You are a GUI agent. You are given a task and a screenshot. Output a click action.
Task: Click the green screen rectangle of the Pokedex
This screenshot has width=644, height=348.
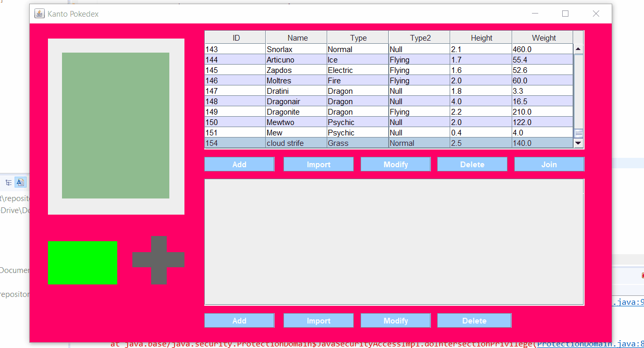tap(82, 263)
